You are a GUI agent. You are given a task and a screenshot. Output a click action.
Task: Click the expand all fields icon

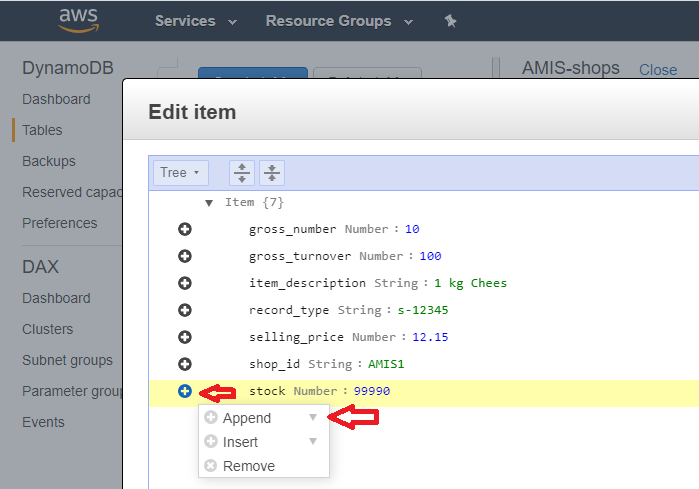242,173
